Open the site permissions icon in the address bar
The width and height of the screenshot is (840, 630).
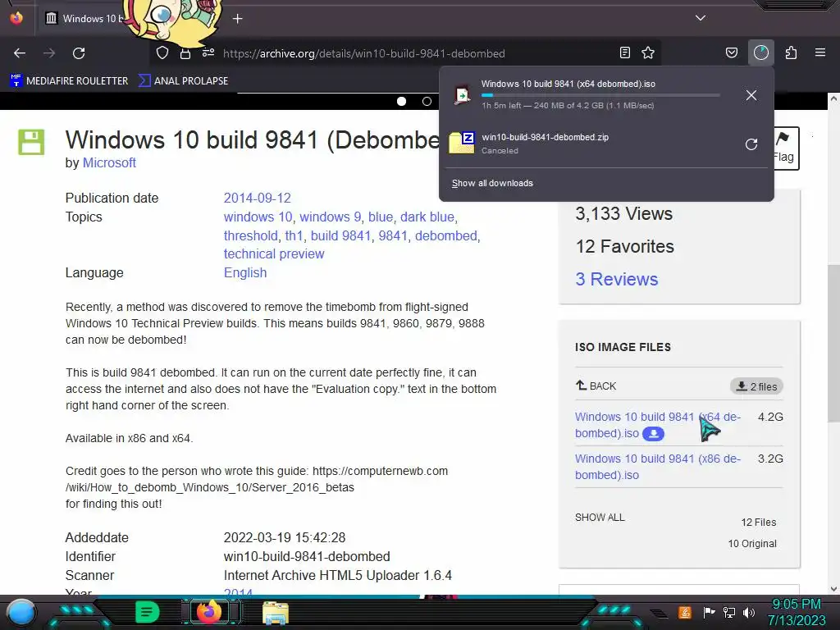[x=208, y=52]
